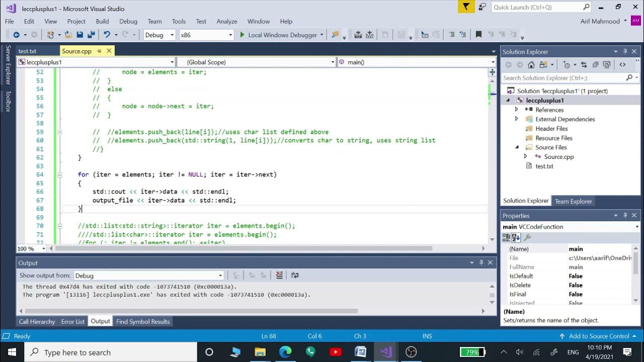Open the Server Explorer side tab

point(8,65)
